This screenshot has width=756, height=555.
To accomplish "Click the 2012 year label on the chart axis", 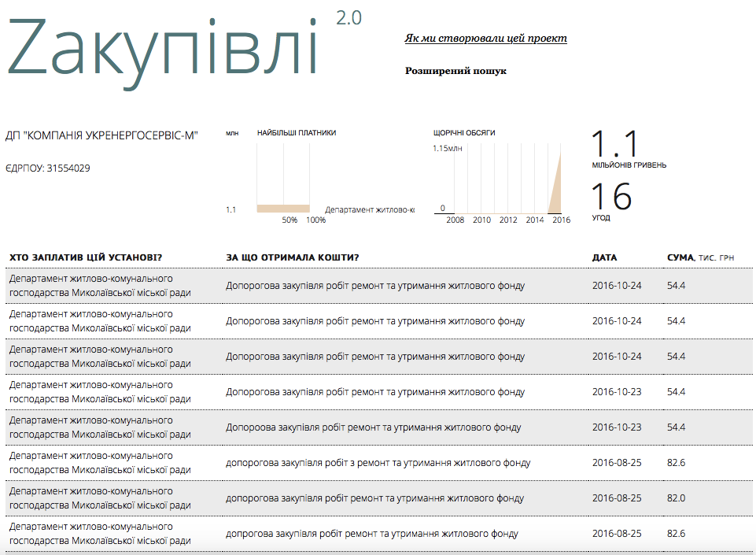I will (508, 220).
